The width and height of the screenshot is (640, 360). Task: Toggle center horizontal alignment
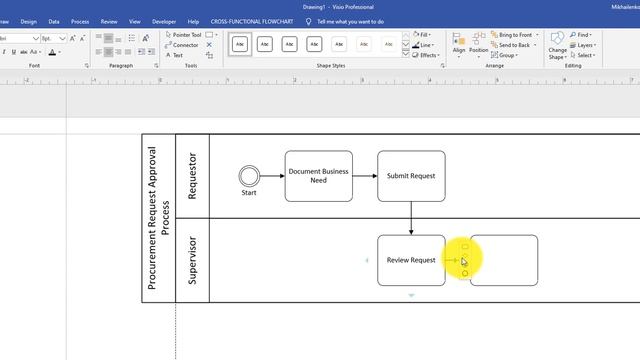tap(109, 52)
